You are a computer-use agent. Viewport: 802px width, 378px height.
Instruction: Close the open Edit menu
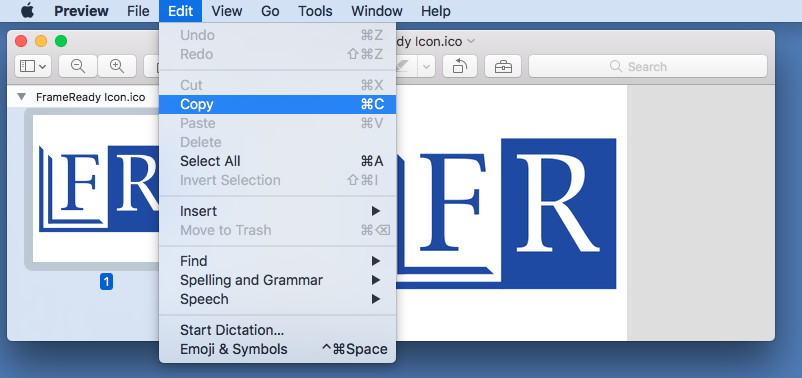pyautogui.click(x=181, y=11)
